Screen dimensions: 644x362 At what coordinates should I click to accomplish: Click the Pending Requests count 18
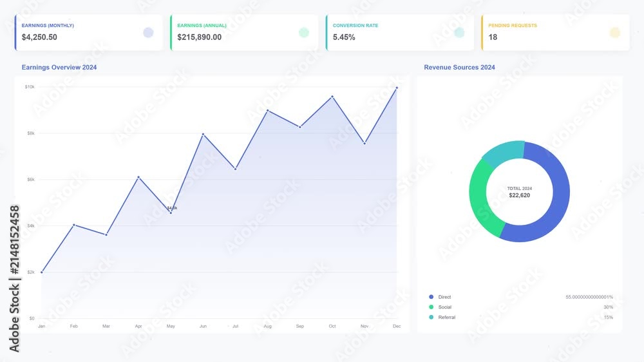pos(493,37)
